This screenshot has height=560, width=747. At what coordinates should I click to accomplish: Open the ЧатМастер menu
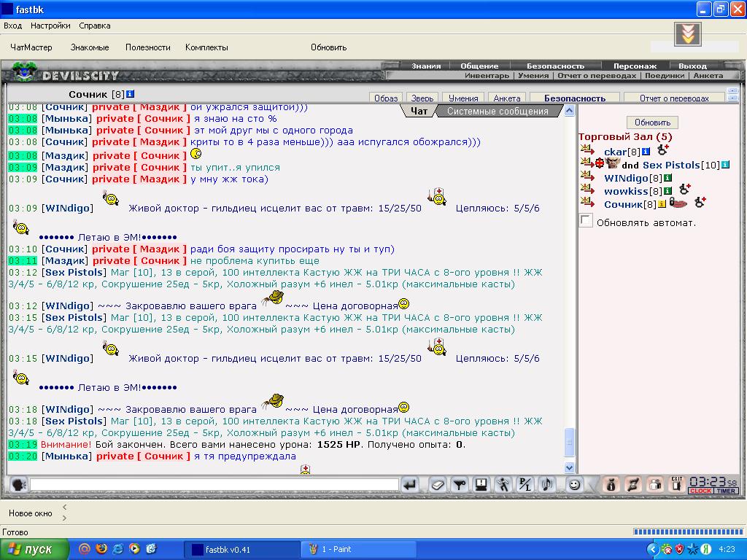(31, 47)
